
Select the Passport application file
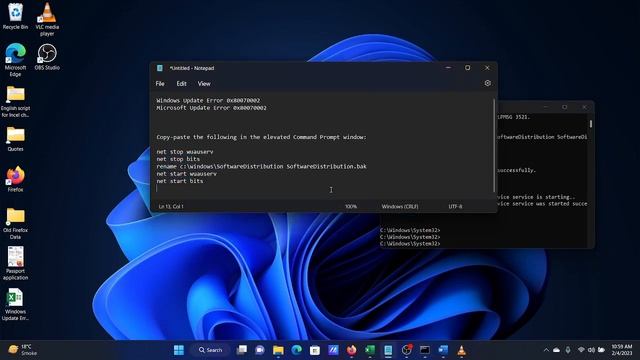point(15,263)
